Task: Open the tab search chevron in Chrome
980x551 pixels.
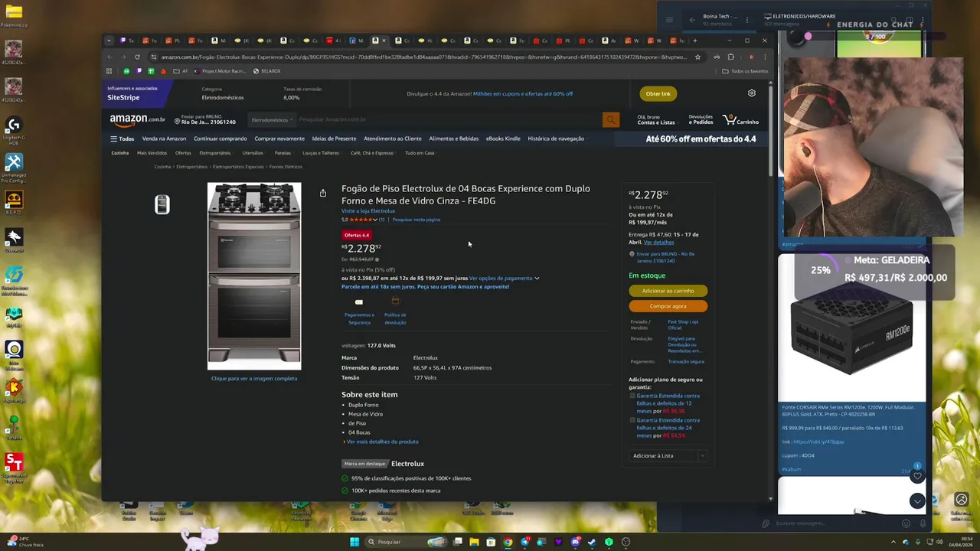Action: point(109,41)
